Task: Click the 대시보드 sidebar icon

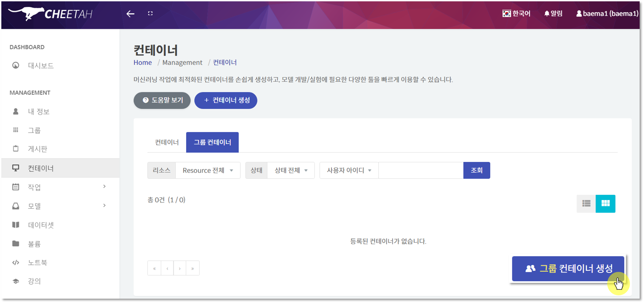Action: 16,65
